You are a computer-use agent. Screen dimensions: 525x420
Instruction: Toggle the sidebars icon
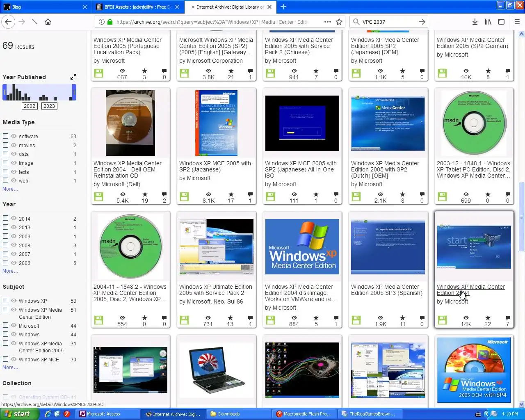[x=501, y=22]
